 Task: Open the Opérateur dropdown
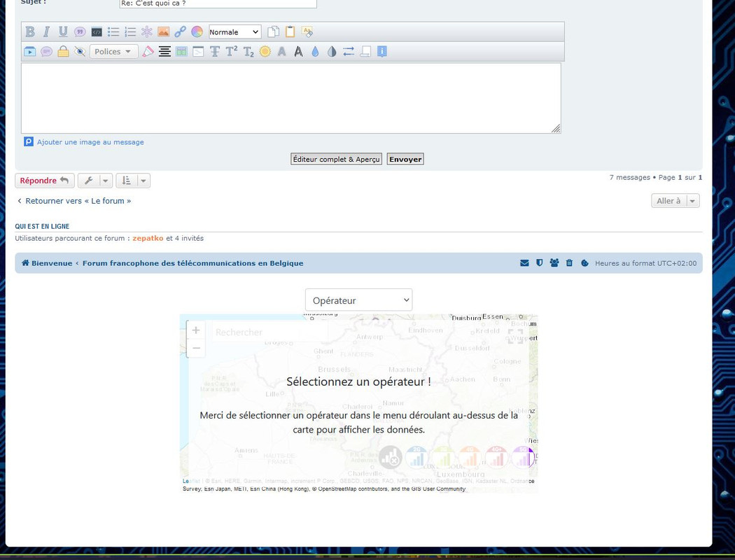click(x=358, y=300)
